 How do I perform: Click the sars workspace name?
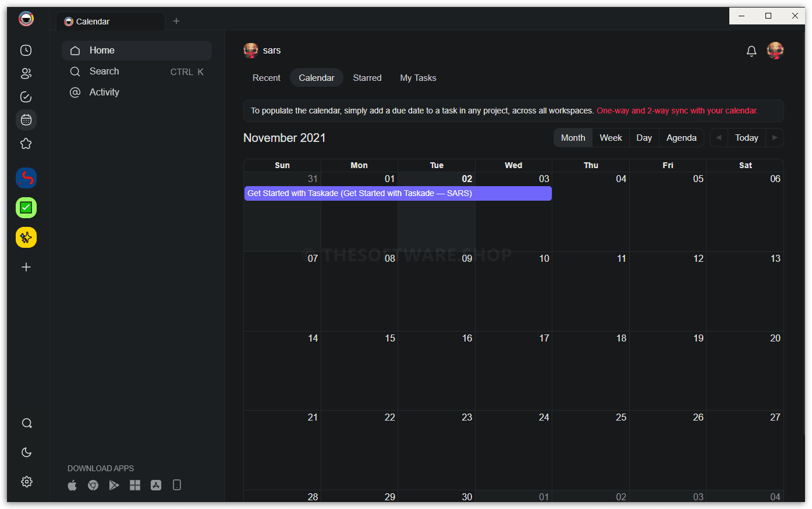click(x=272, y=51)
